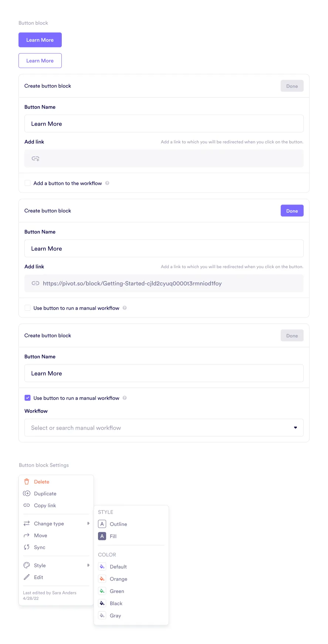Click the empty Add link field

pyautogui.click(x=164, y=159)
